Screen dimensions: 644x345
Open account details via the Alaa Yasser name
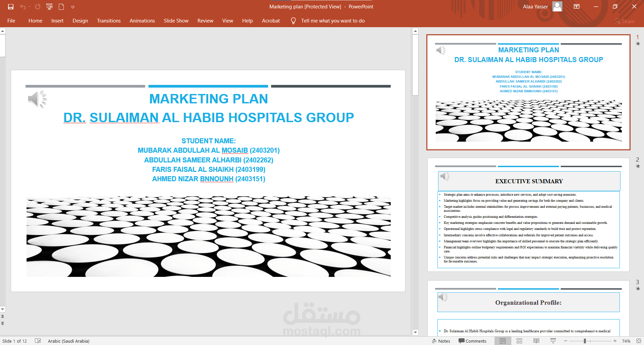coord(535,7)
